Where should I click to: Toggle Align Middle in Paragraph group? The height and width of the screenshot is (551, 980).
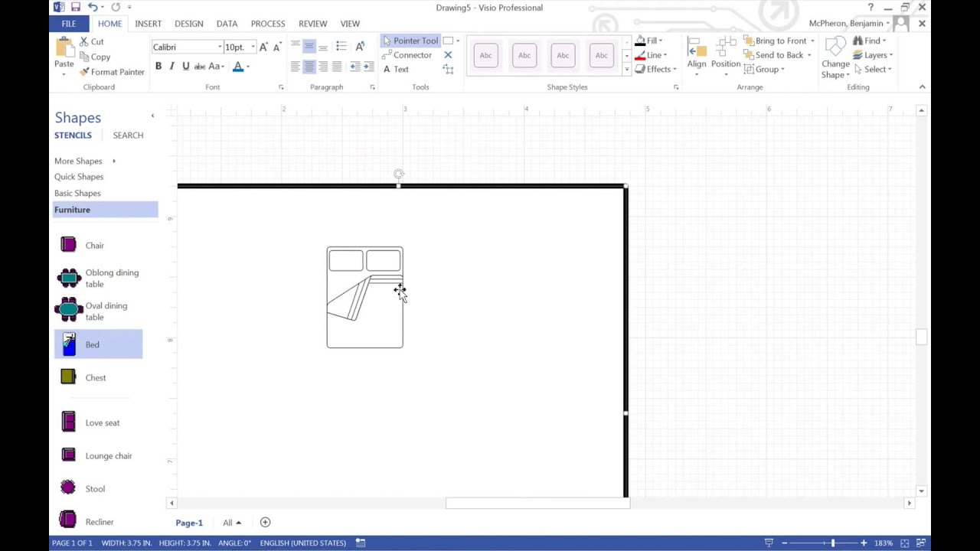[x=309, y=47]
